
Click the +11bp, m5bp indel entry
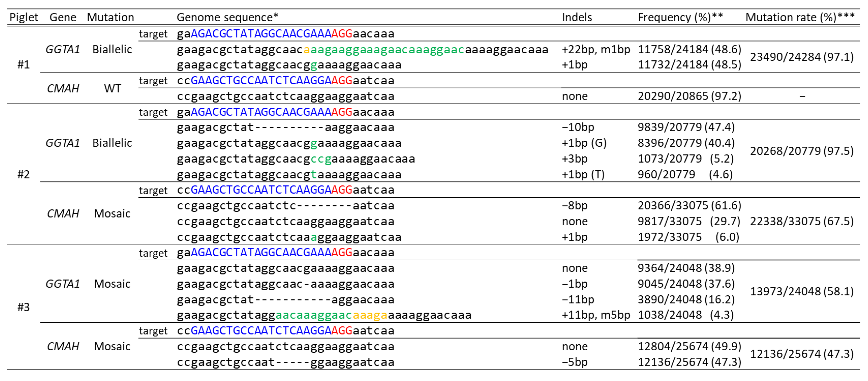[x=595, y=315]
